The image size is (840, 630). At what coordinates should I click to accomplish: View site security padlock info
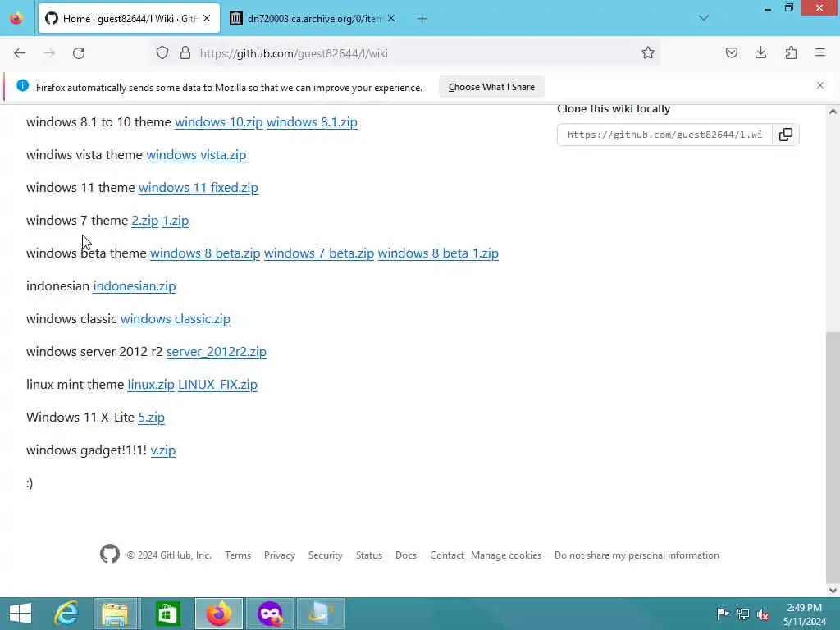185,53
